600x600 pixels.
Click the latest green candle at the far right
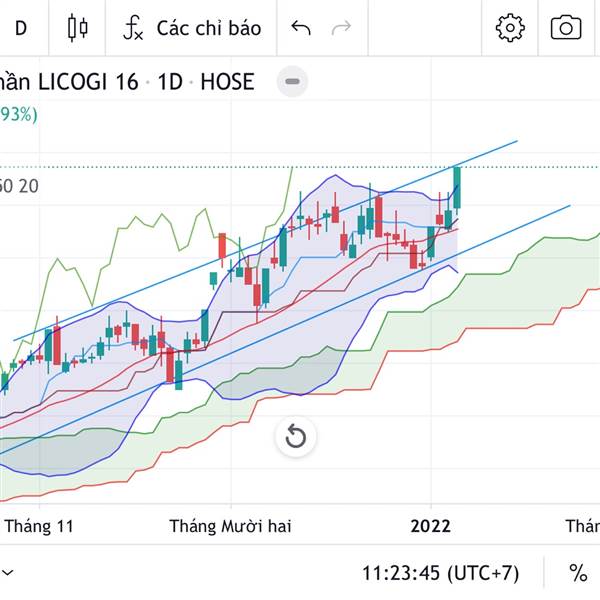point(457,188)
